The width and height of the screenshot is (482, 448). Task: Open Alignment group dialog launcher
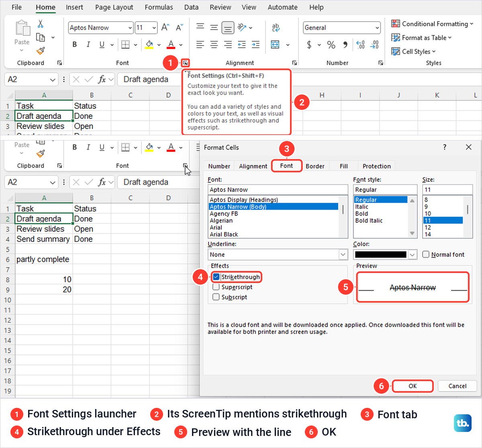[x=294, y=63]
